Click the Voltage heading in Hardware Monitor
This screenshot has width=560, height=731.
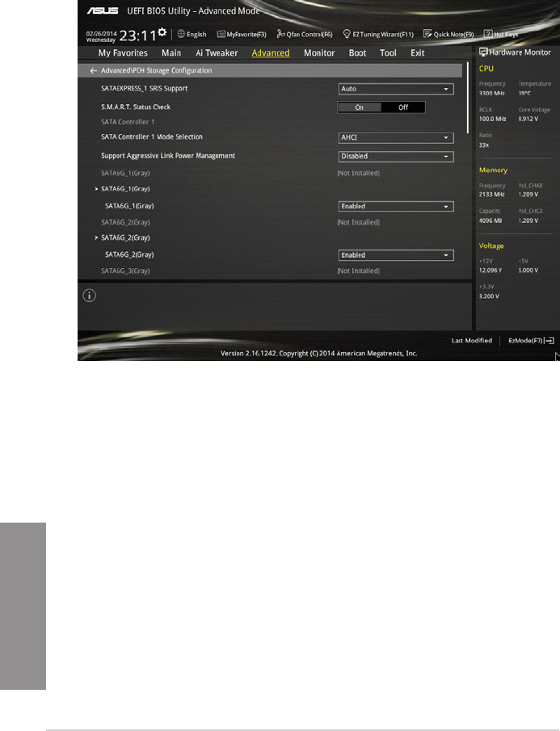[x=491, y=246]
